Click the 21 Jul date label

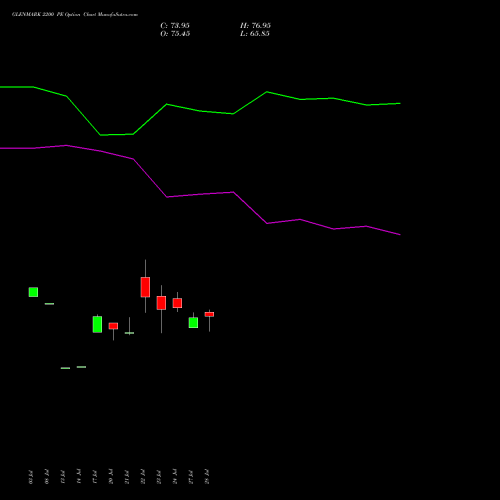pyautogui.click(x=127, y=477)
